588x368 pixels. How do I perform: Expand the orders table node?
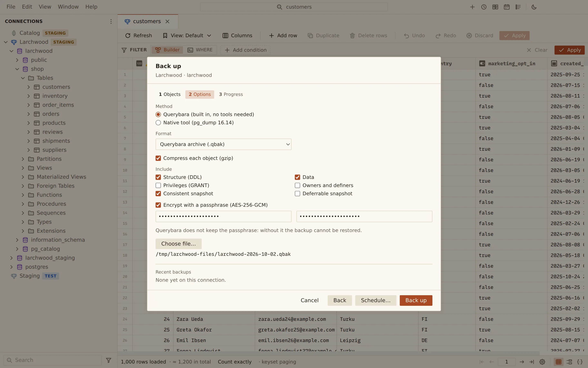point(29,114)
